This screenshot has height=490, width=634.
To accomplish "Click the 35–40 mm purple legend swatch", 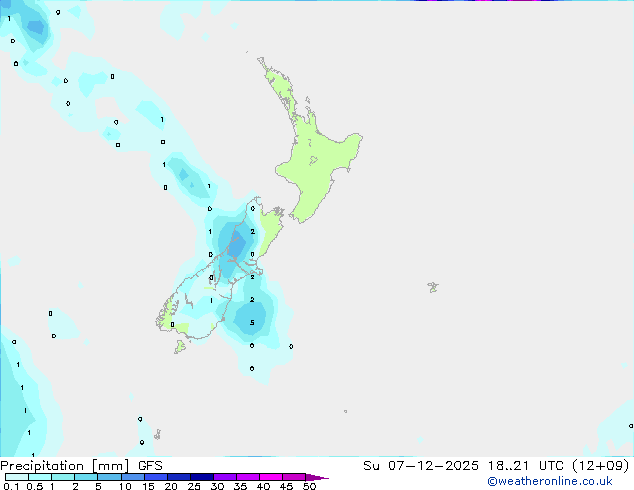I will [x=248, y=477].
